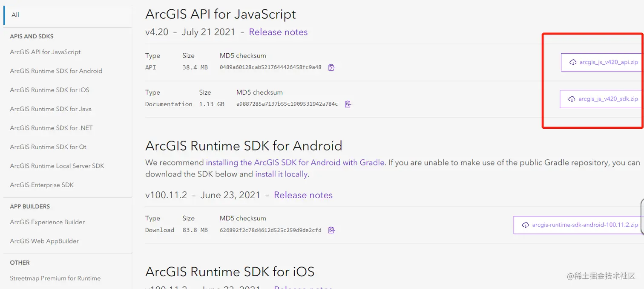Screen dimensions: 644x289
Task: Download arcgis-runtime-sdk-android-100.11.2.zip
Action: pyautogui.click(x=584, y=225)
